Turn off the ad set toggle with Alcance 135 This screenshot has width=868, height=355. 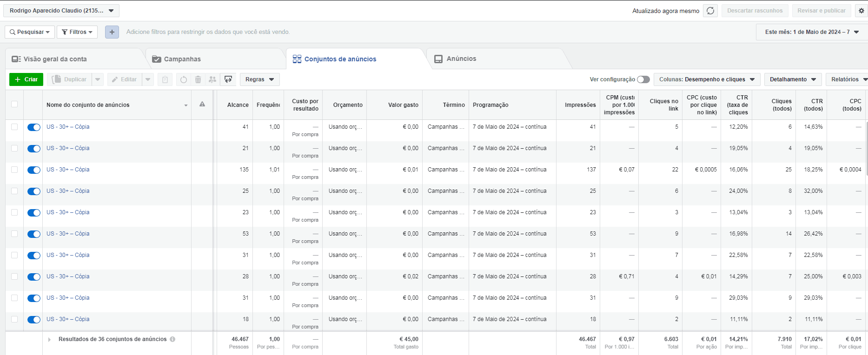[x=34, y=170]
